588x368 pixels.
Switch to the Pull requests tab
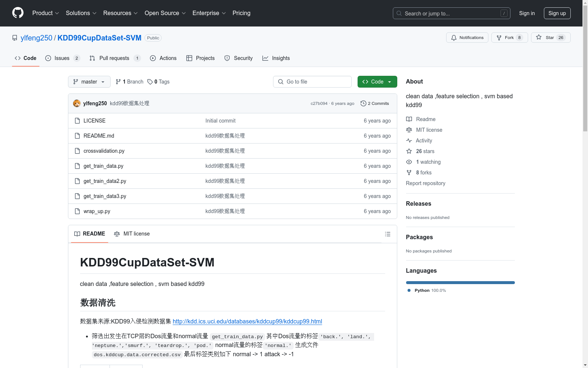click(115, 58)
